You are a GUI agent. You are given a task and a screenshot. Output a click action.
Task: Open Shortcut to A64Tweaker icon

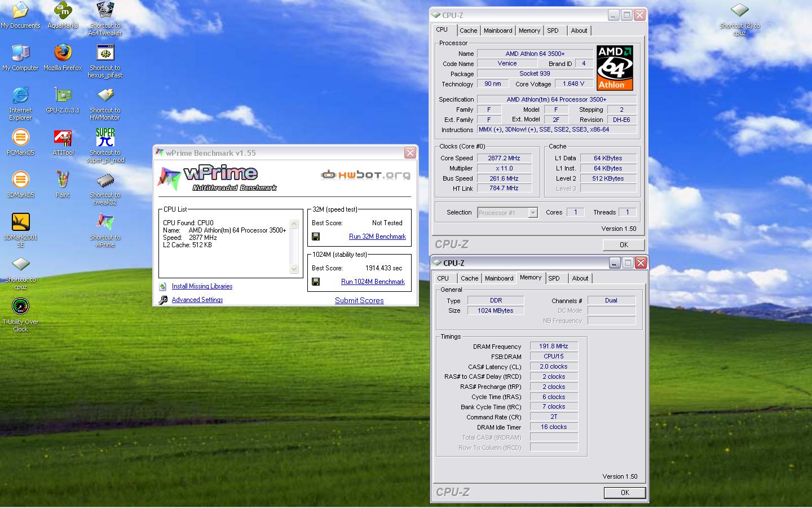point(105,19)
